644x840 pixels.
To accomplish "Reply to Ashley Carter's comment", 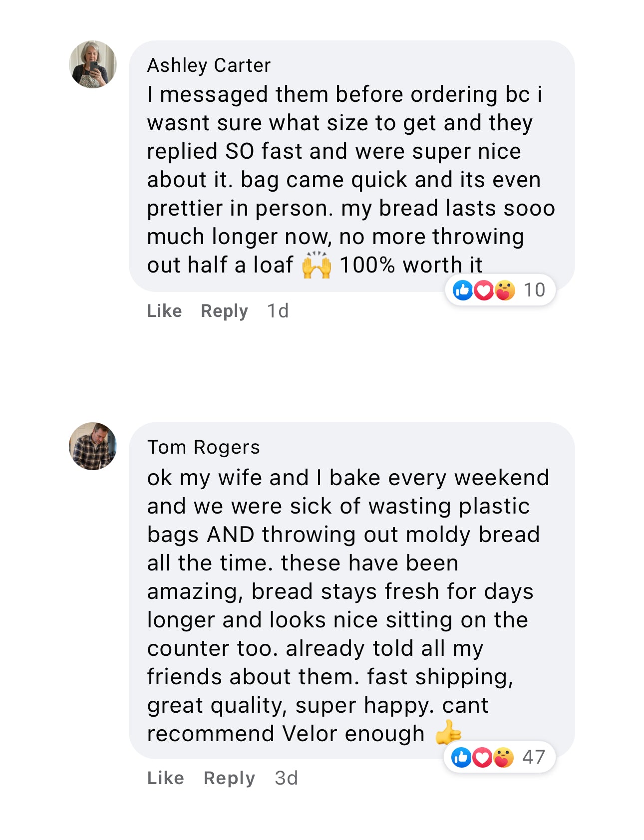I will (x=224, y=311).
